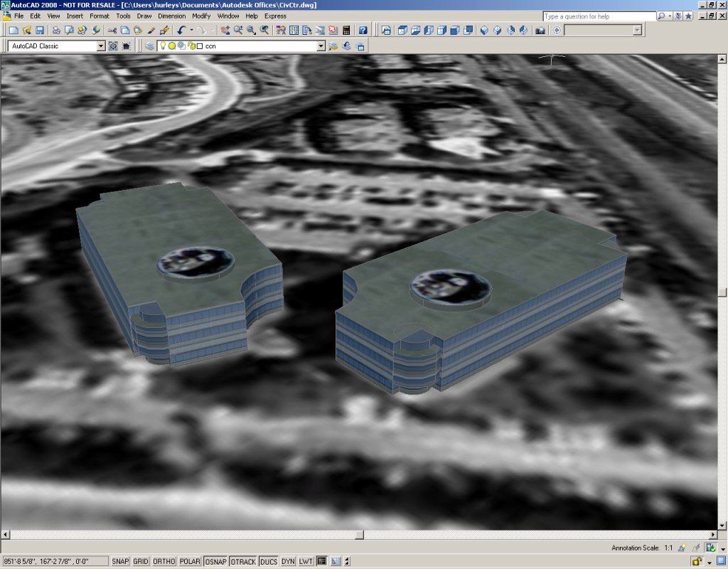Switch to SW Isometric view
This screenshot has width=728, height=569.
[x=482, y=31]
